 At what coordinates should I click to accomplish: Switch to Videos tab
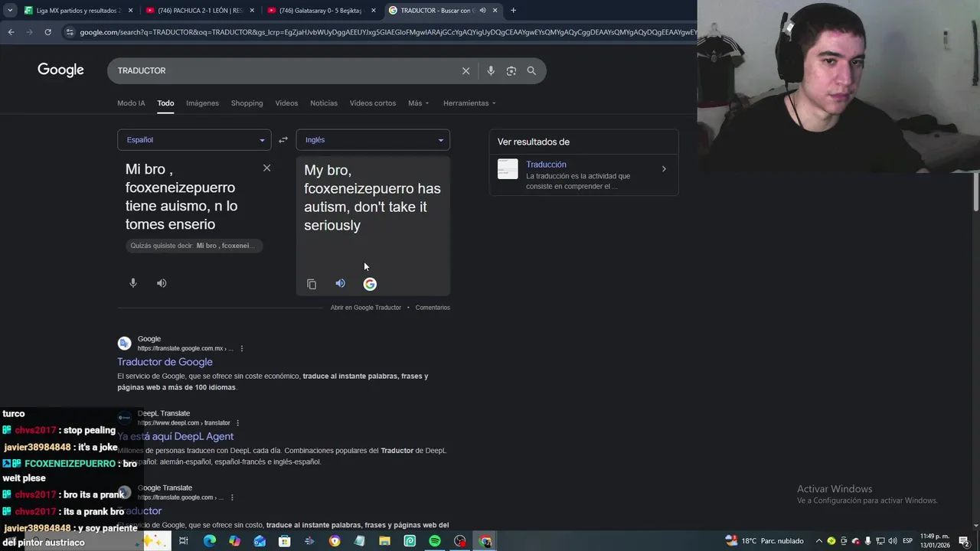click(286, 103)
